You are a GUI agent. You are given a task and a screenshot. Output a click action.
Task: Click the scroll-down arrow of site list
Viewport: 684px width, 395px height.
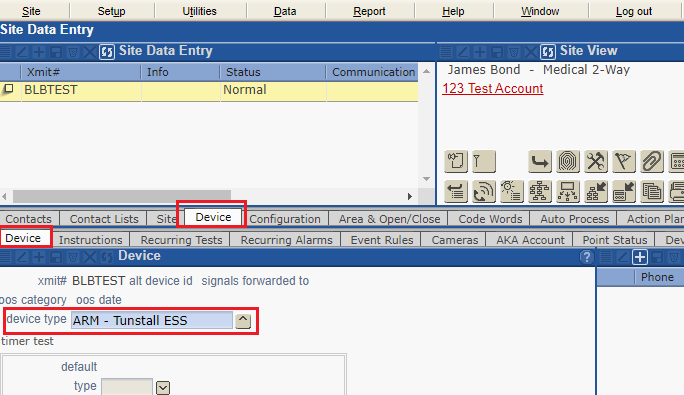click(427, 179)
